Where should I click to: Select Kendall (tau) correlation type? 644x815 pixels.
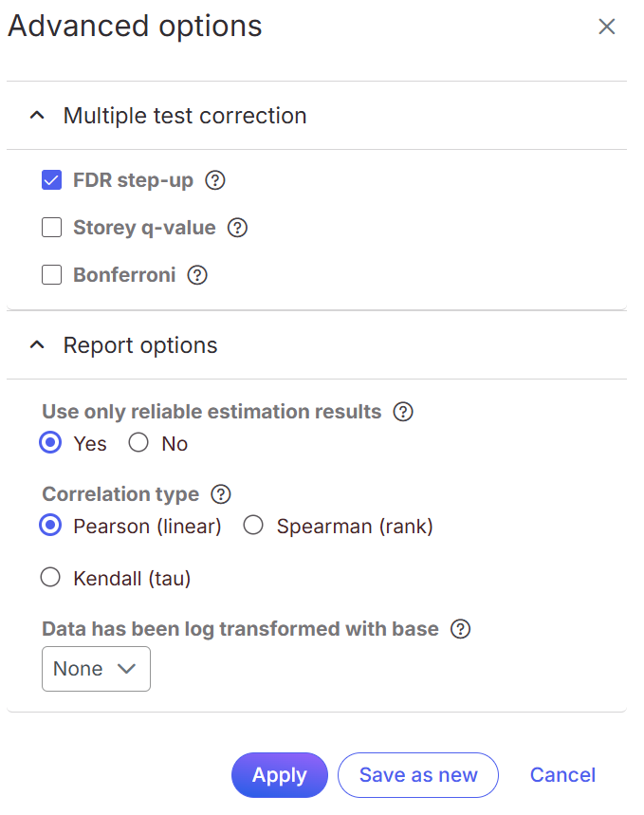[x=50, y=578]
